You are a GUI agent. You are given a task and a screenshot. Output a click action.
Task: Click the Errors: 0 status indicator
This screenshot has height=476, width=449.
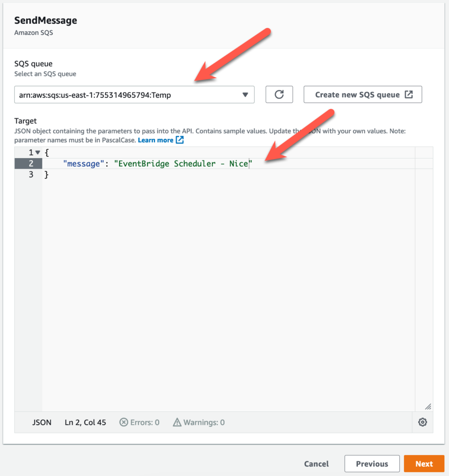pyautogui.click(x=140, y=422)
